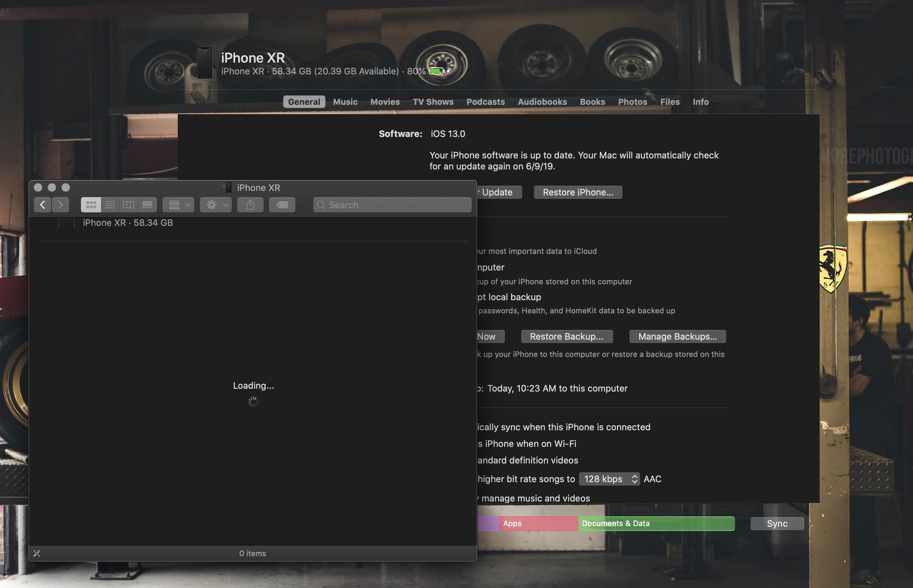Screen dimensions: 913x588
Task: Click 'Your iPhone software is up to date' message
Action: pos(574,161)
